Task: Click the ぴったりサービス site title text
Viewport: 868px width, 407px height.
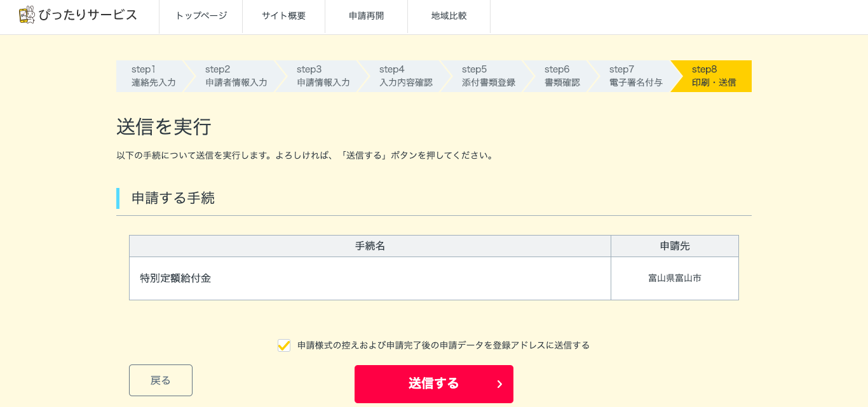Action: (88, 15)
